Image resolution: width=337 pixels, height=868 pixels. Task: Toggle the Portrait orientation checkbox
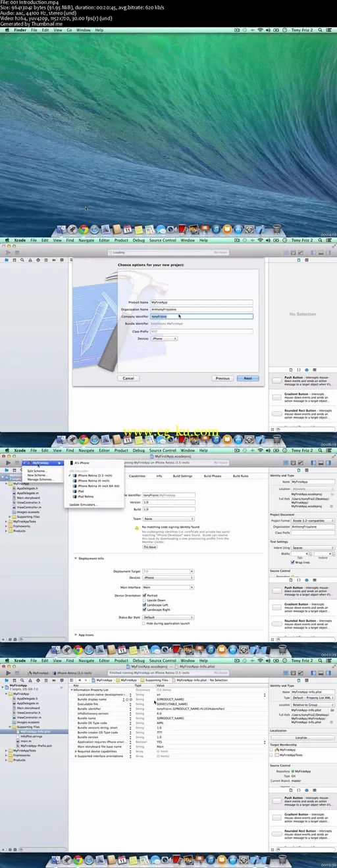(145, 595)
